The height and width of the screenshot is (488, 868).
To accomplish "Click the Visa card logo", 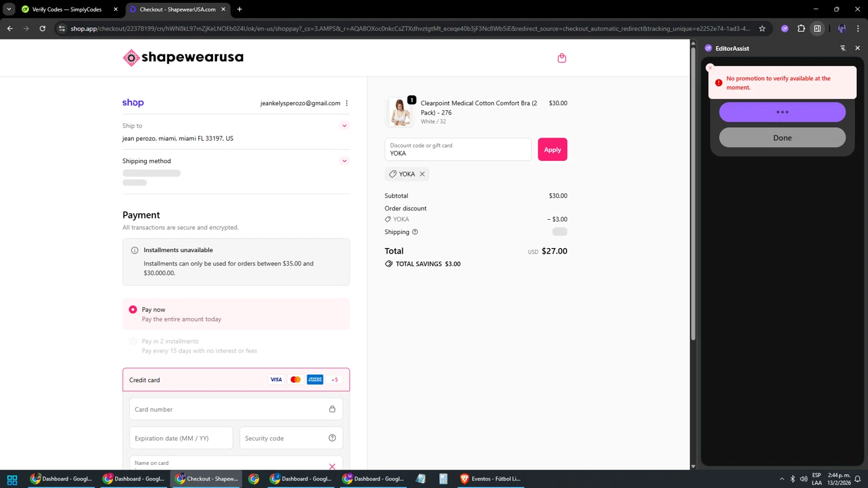I will pyautogui.click(x=276, y=380).
